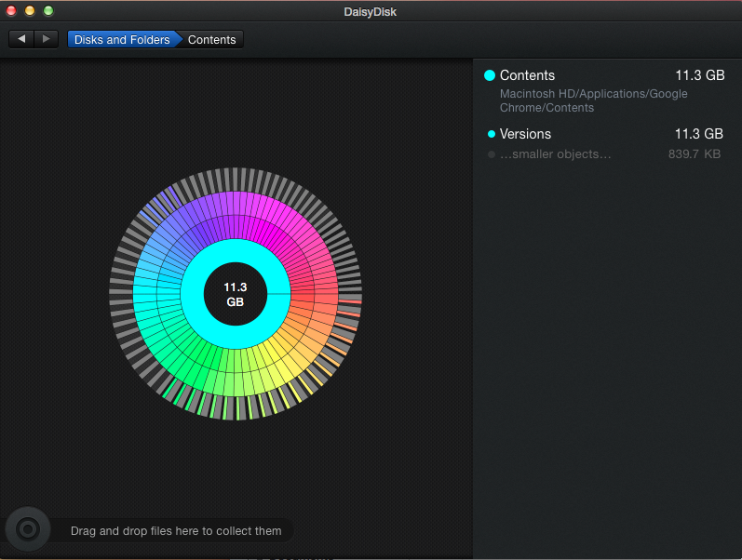742x560 pixels.
Task: Minimize the window with the yellow button
Action: (30, 10)
